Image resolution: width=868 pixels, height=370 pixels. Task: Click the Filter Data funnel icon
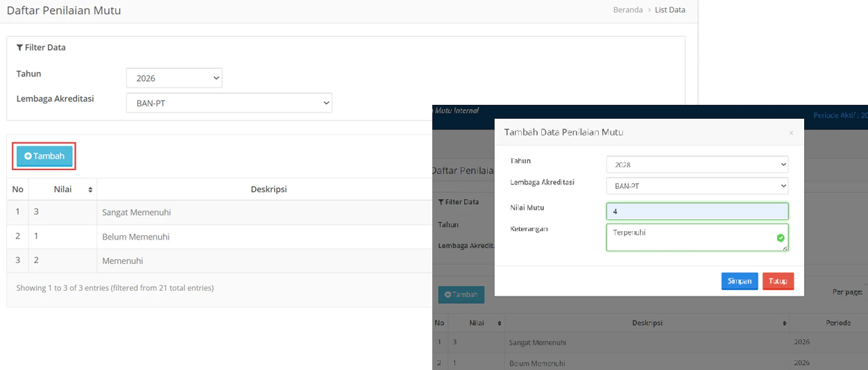19,48
